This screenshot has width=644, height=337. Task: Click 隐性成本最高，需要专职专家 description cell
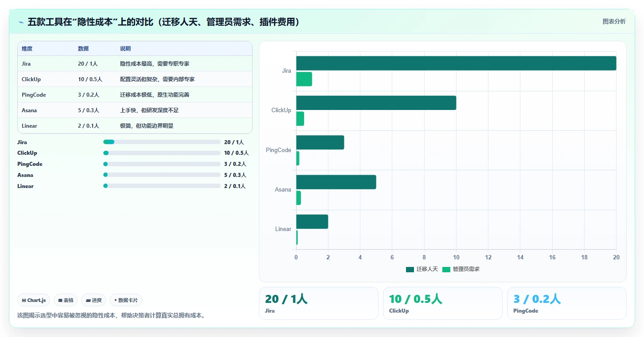(x=155, y=64)
